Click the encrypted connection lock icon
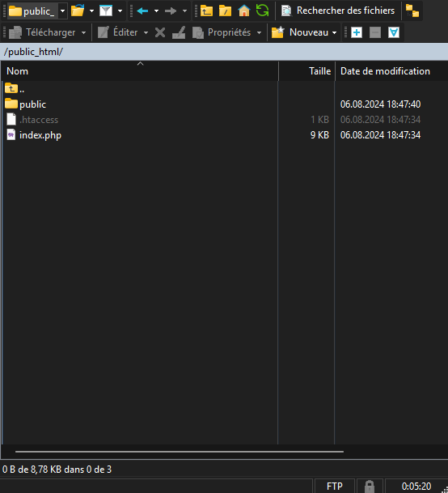This screenshot has width=448, height=493. click(369, 486)
